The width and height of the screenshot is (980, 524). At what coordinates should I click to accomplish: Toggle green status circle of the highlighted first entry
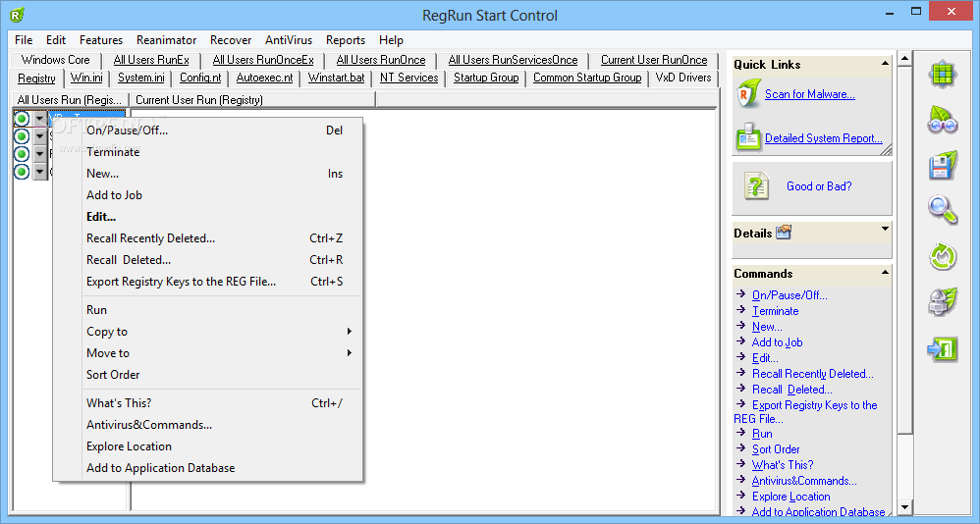pos(22,119)
